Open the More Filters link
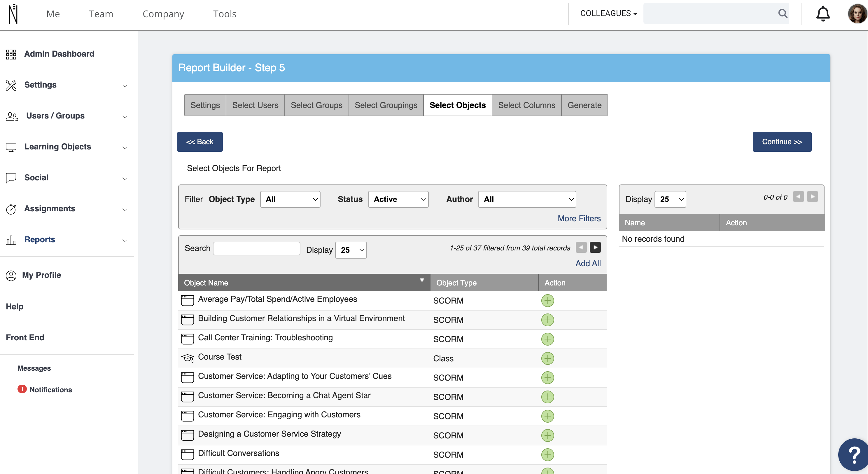 tap(579, 218)
